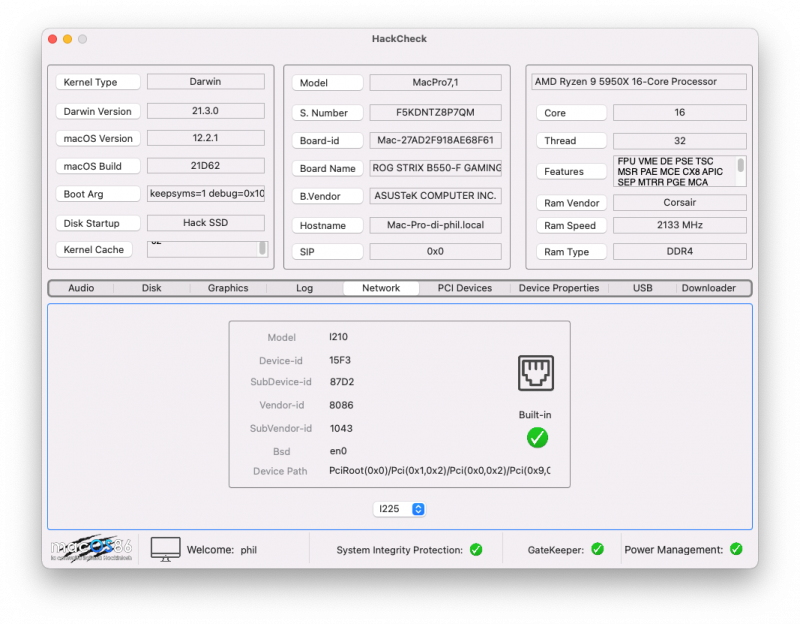Click the Built-in green checkmark
800x624 pixels.
point(537,437)
